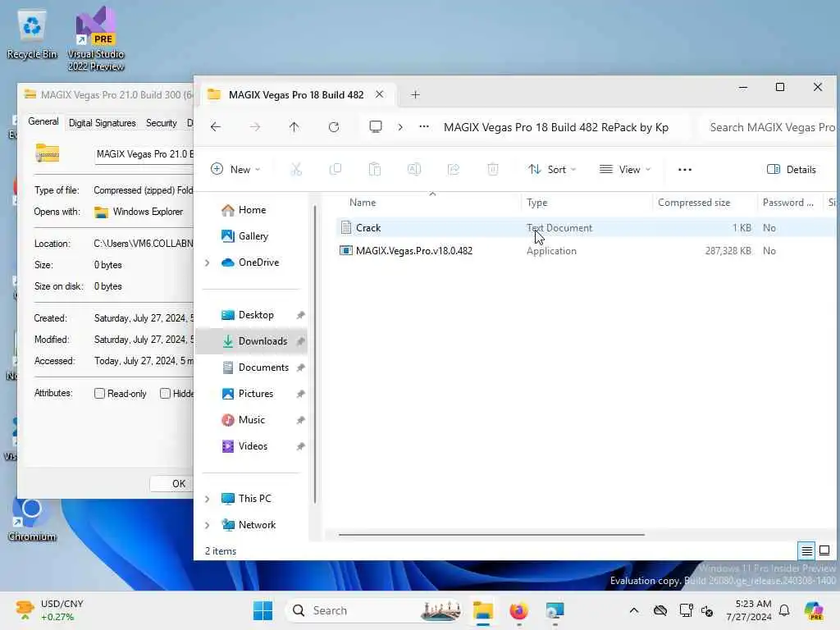840x630 pixels.
Task: Open the See more toolbar options
Action: (685, 169)
